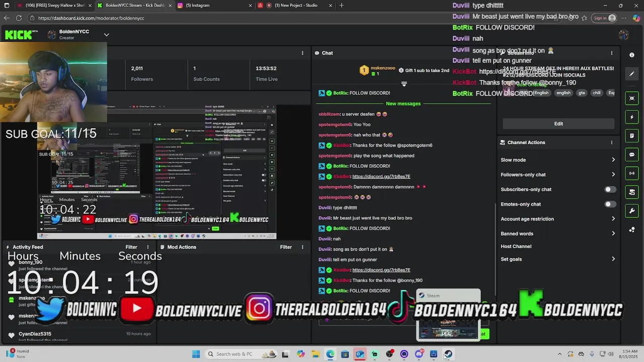Toggle the chat bubble widget icon

tap(632, 155)
